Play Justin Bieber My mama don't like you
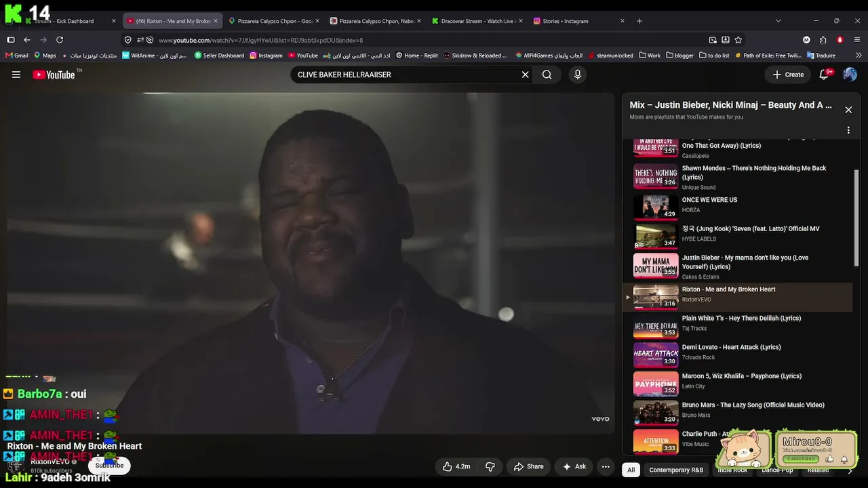The height and width of the screenshot is (488, 868). coord(737,266)
